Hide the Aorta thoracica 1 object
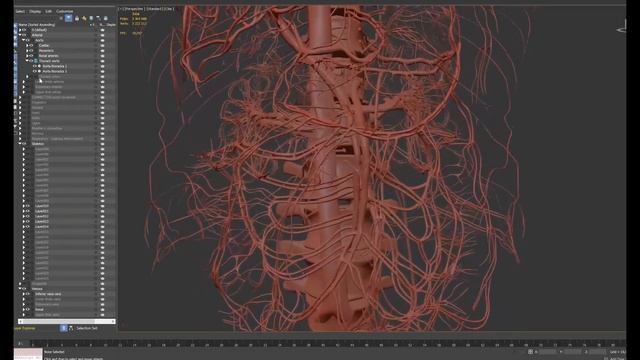 click(x=35, y=66)
